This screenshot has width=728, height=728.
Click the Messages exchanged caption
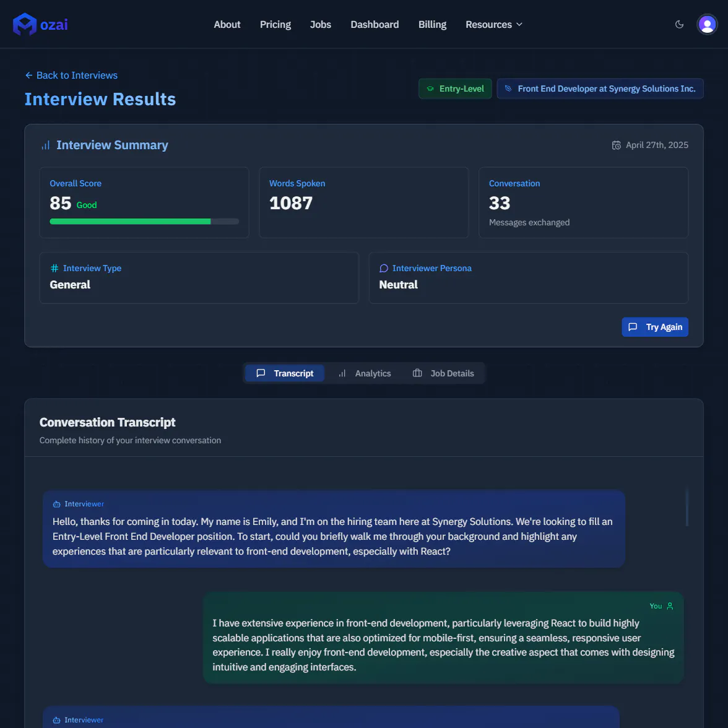pyautogui.click(x=529, y=222)
